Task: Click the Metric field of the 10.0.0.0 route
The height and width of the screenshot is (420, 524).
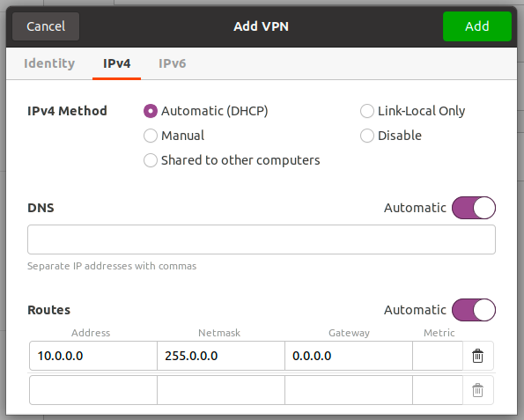Action: click(438, 356)
